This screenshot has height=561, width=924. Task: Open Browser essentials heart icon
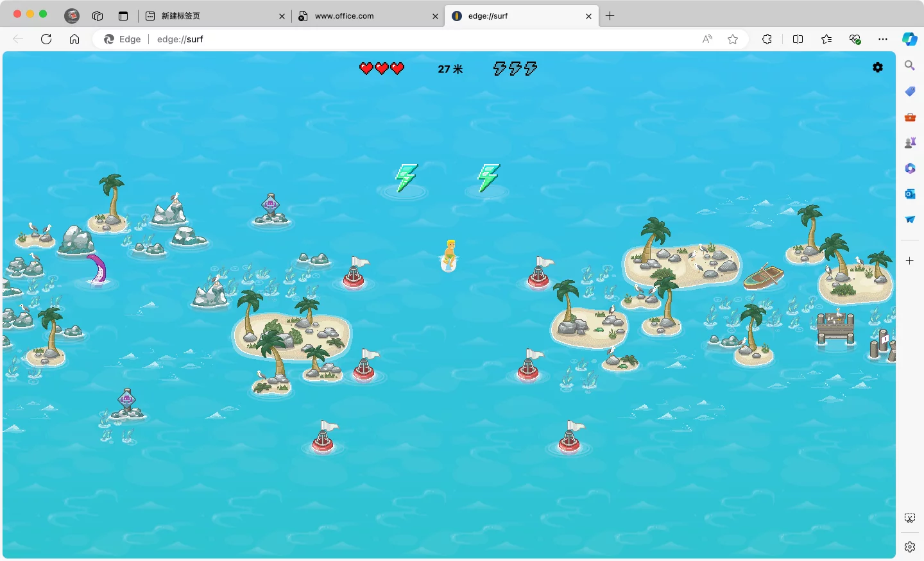[x=855, y=39]
